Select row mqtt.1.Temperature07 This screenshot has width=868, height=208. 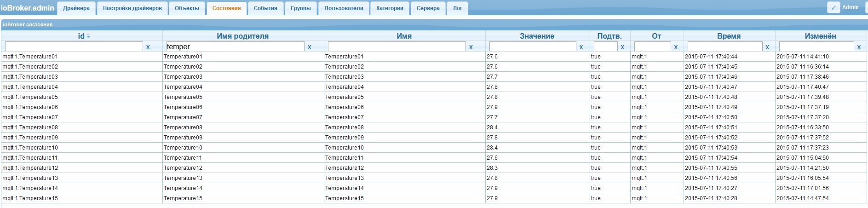(x=434, y=117)
